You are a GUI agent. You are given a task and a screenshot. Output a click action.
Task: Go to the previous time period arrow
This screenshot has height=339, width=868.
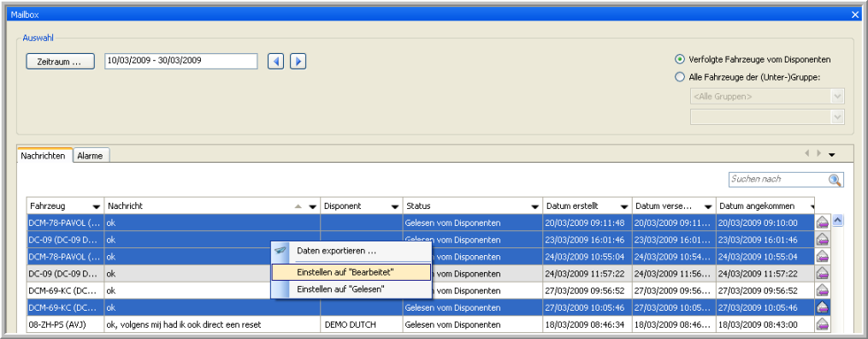pyautogui.click(x=275, y=61)
